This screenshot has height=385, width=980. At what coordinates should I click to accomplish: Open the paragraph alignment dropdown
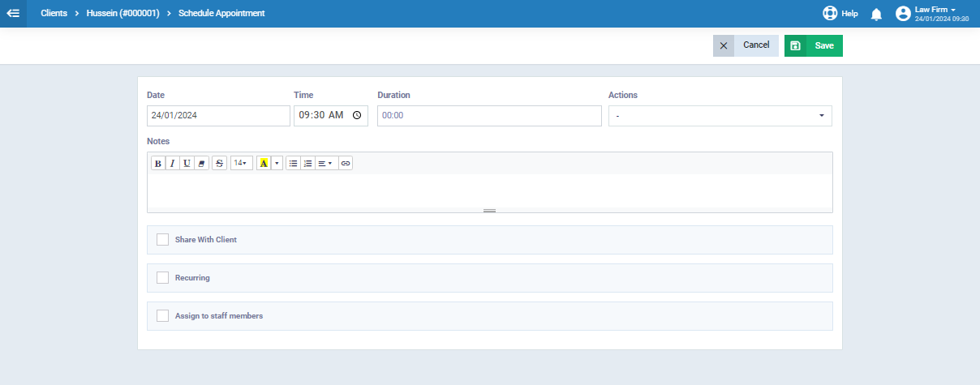point(325,163)
